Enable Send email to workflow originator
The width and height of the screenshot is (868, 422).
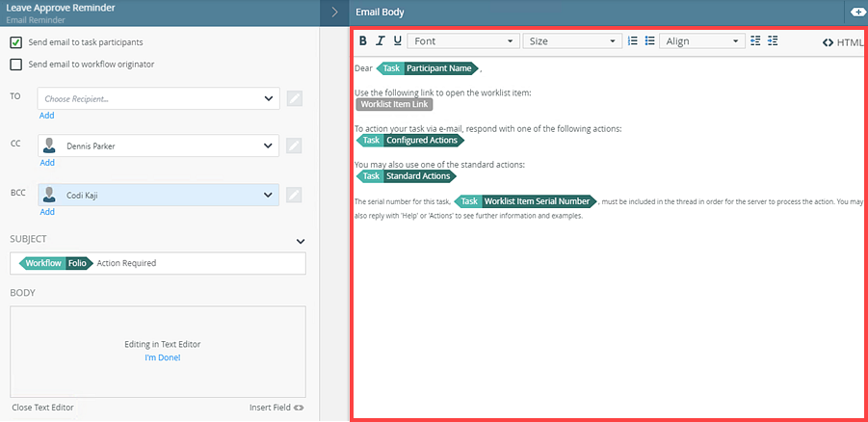[x=16, y=65]
